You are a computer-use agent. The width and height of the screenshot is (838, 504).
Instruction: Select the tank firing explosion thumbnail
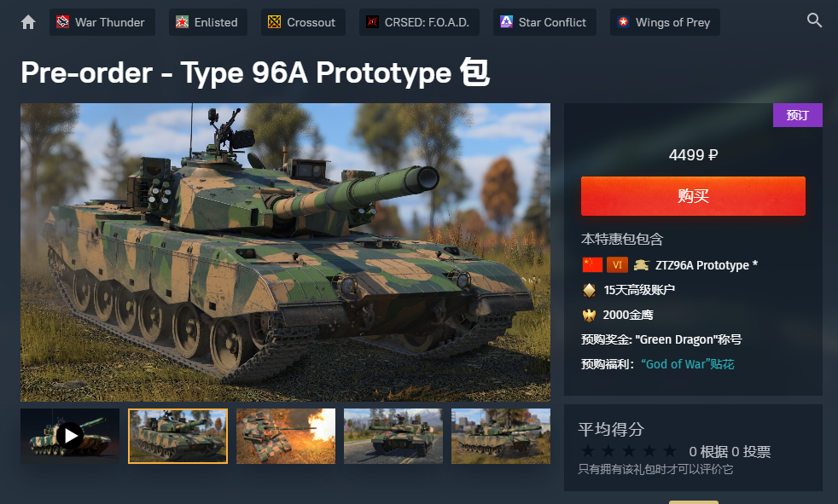tap(286, 436)
